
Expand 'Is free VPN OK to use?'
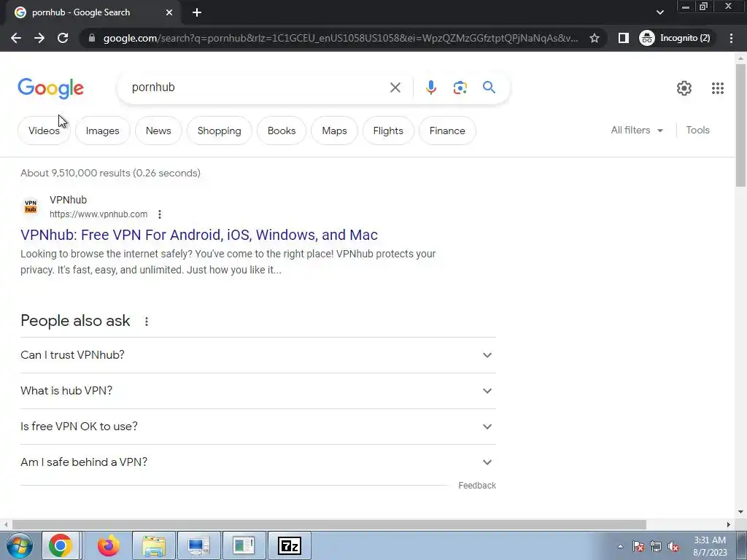(258, 427)
